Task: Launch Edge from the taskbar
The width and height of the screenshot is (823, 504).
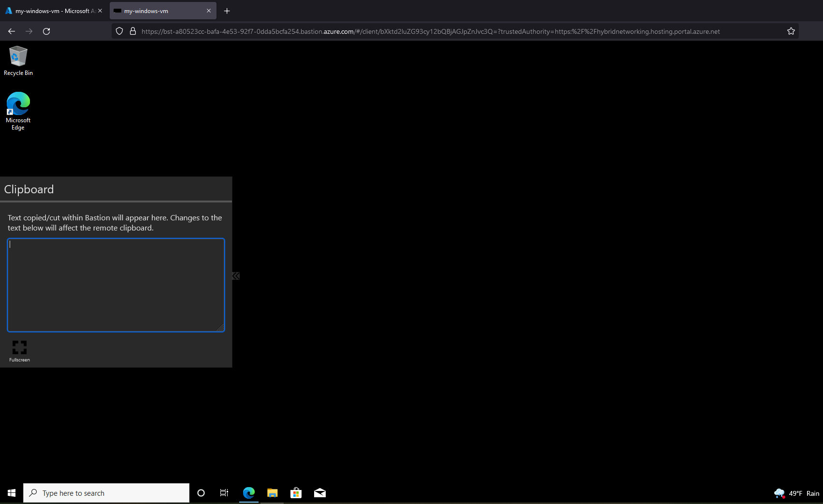Action: [x=248, y=493]
